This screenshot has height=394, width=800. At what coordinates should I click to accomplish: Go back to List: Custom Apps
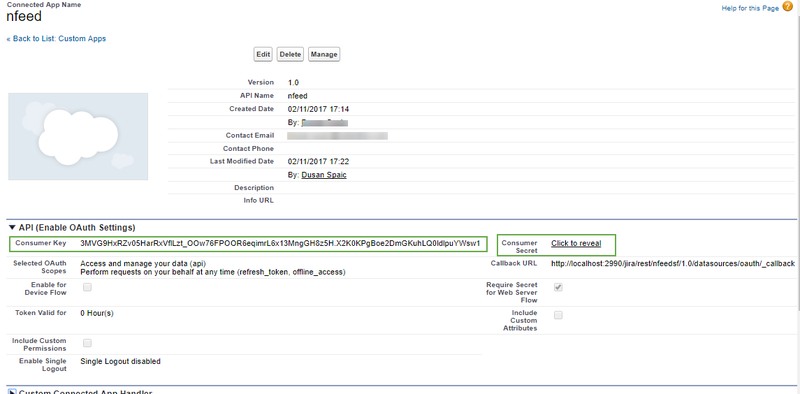(x=56, y=38)
